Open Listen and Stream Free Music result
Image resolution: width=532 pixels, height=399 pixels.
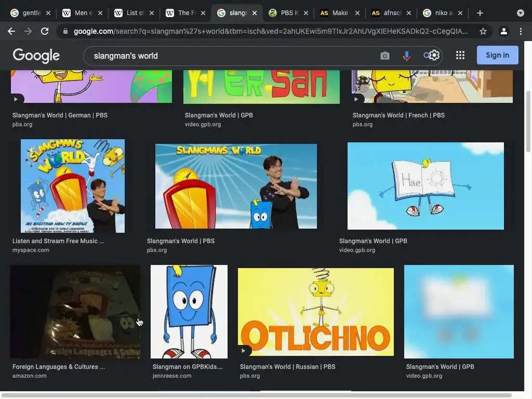click(58, 241)
